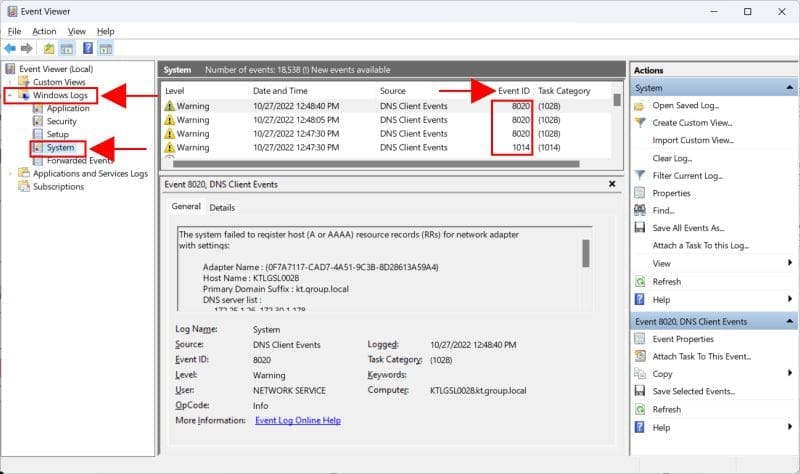Click the Save All Events As disk icon
Viewport: 800px width, 474px height.
tap(640, 228)
